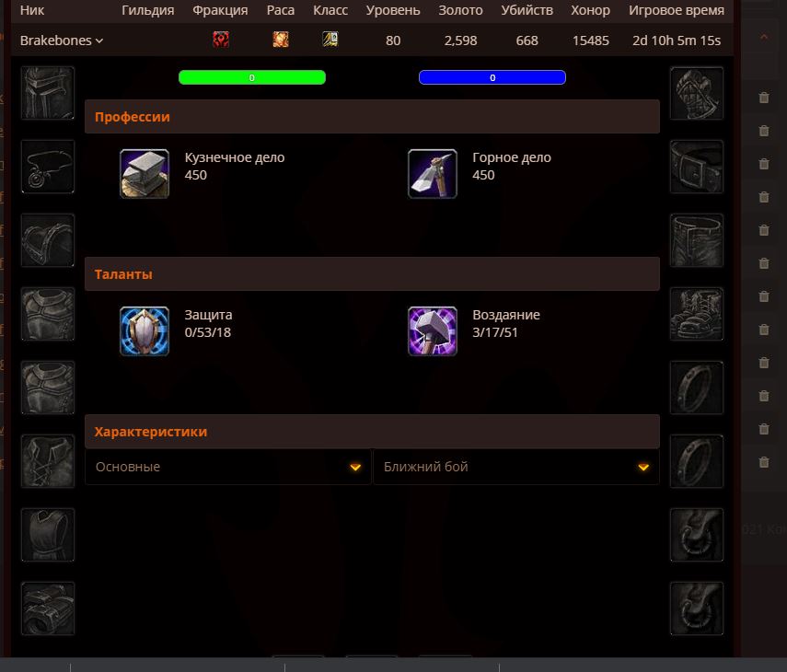Expand the Ближний бой stats dropdown

(516, 467)
